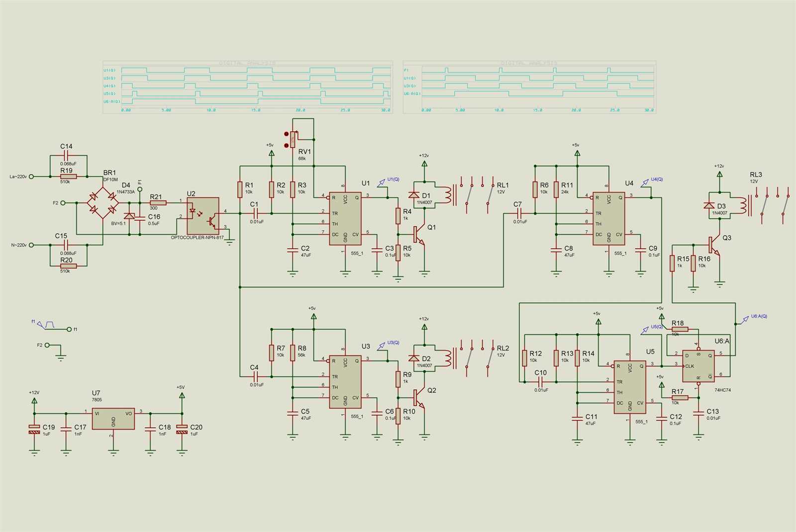796x532 pixels.
Task: Select diode D1 1N4007
Action: (414, 195)
